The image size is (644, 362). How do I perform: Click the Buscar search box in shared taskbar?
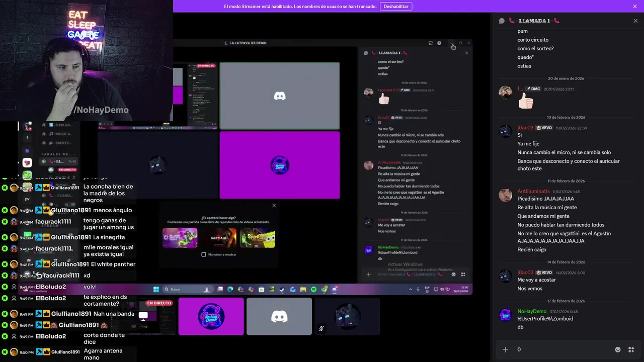click(x=187, y=290)
